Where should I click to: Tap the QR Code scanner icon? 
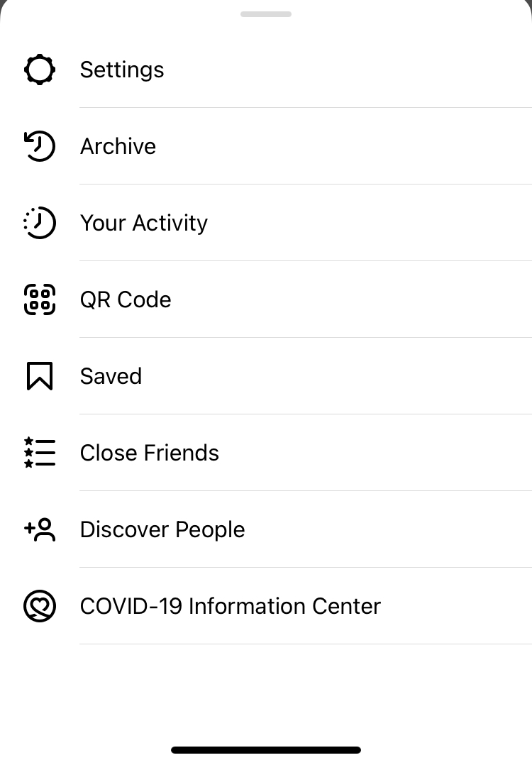tap(40, 299)
